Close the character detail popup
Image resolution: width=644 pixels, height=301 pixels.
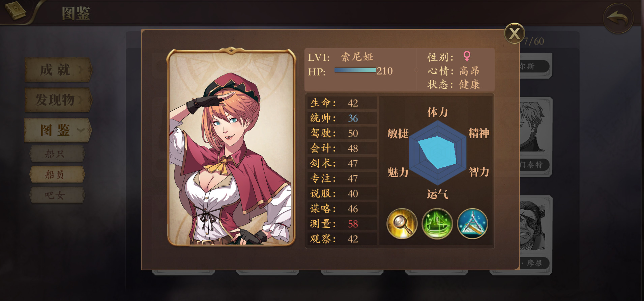(x=514, y=33)
